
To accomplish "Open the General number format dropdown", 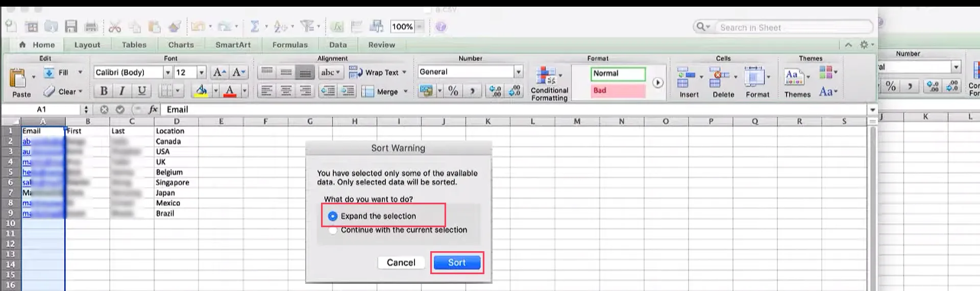I will pyautogui.click(x=519, y=72).
